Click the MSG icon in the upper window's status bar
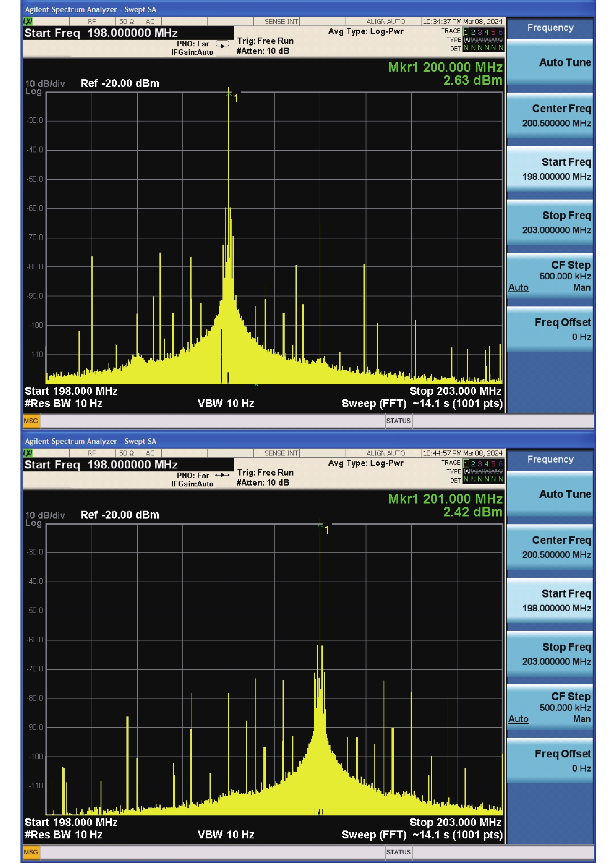616x863 pixels. pos(31,421)
